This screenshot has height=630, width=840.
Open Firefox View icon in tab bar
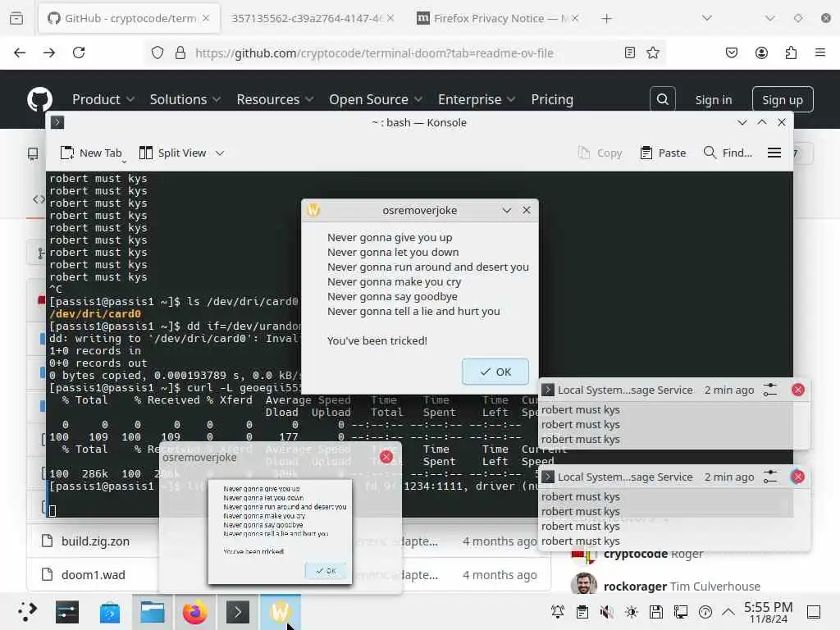point(16,18)
